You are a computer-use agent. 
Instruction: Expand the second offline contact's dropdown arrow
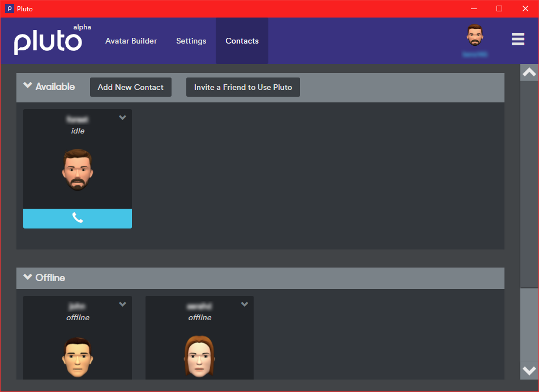point(245,304)
